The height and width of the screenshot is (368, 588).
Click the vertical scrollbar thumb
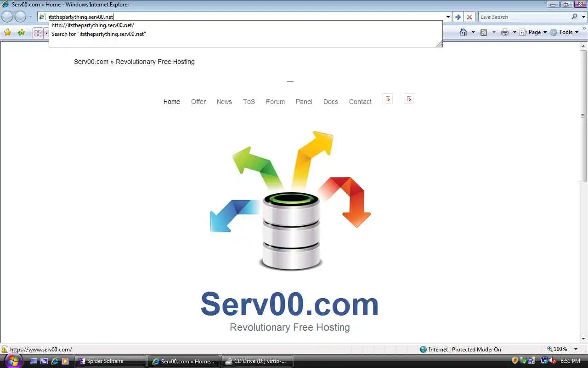[x=583, y=116]
